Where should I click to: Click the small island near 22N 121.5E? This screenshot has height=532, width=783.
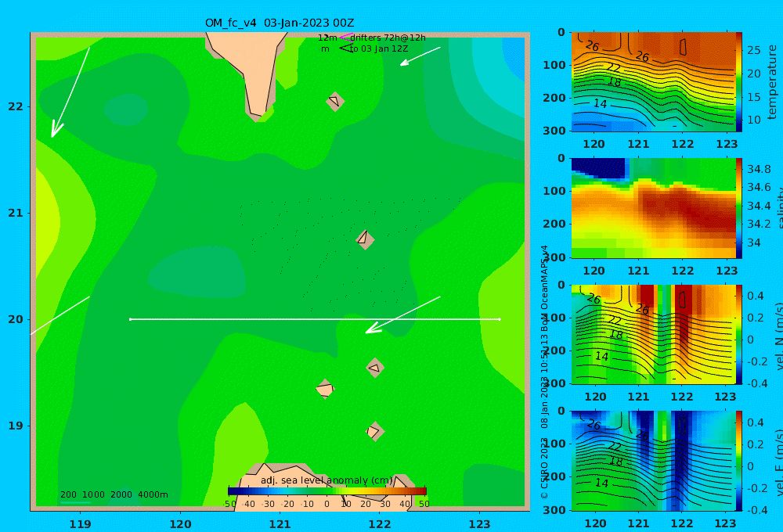tap(335, 101)
